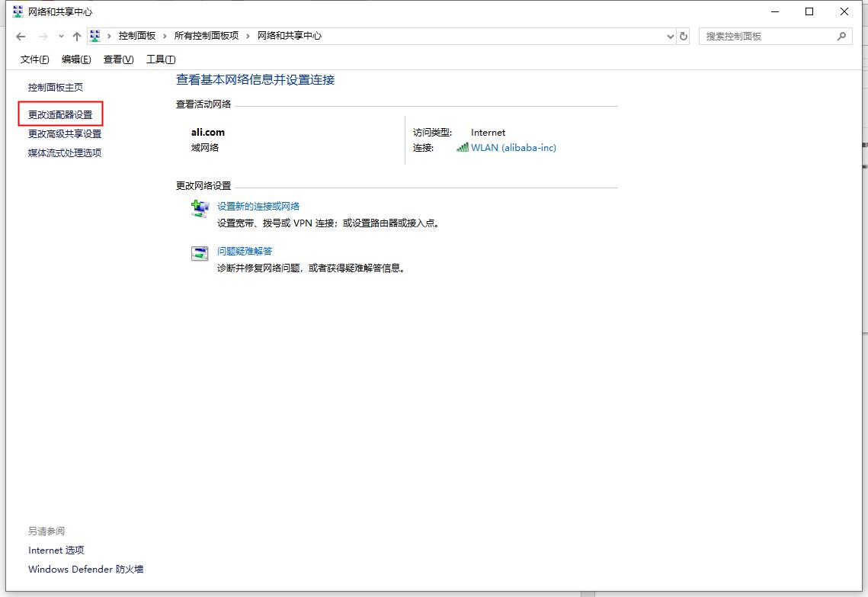The image size is (868, 597).
Task: Open the 文件(F) menu
Action: point(34,59)
